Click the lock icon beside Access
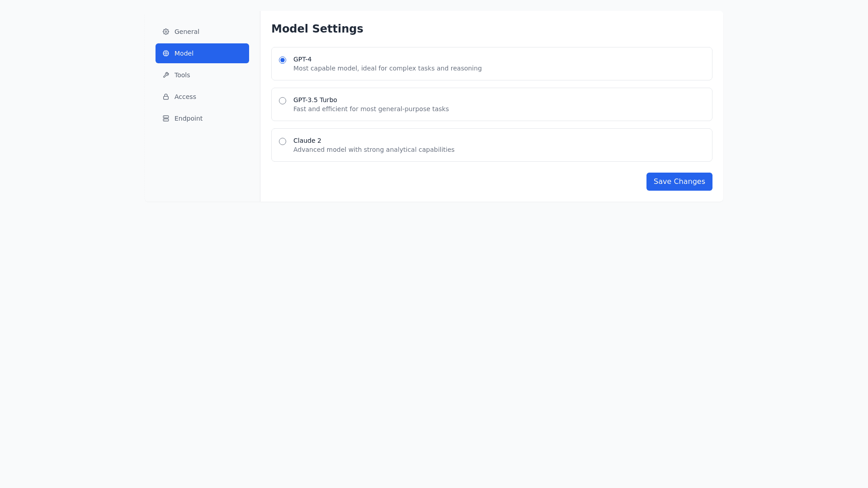Viewport: 868px width, 488px height. click(166, 97)
